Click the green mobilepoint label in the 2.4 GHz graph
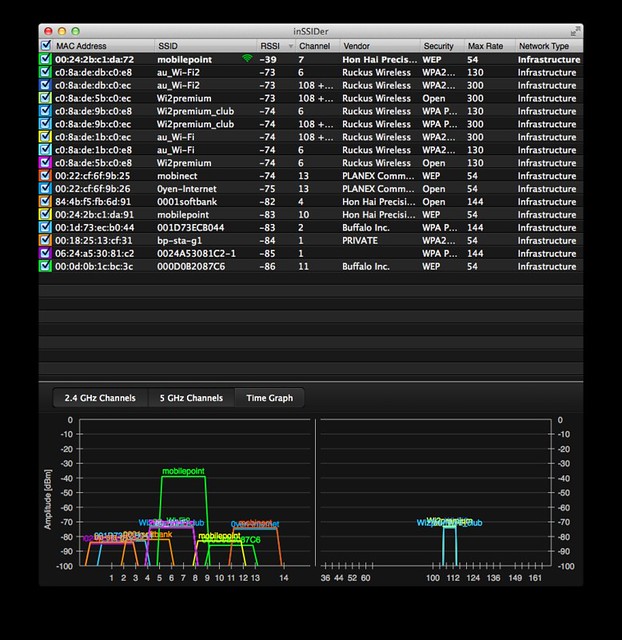Image resolution: width=622 pixels, height=640 pixels. click(x=183, y=471)
